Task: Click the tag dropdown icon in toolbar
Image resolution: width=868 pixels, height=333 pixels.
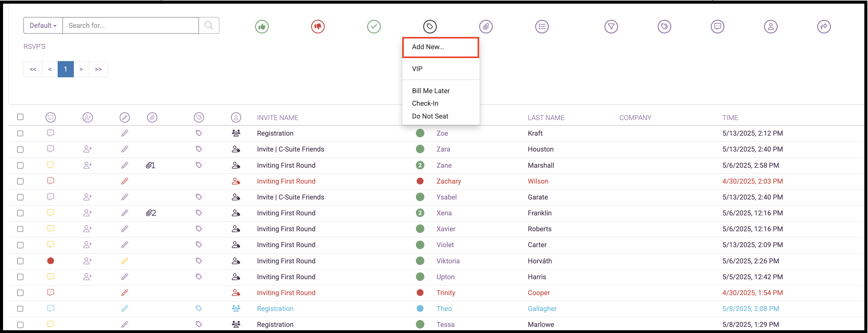Action: (430, 26)
